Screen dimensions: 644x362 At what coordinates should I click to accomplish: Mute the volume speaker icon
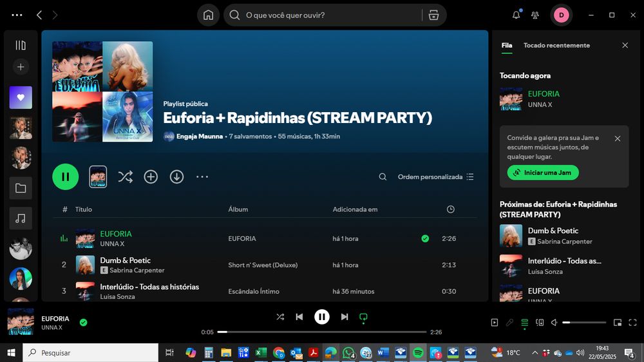pos(554,323)
